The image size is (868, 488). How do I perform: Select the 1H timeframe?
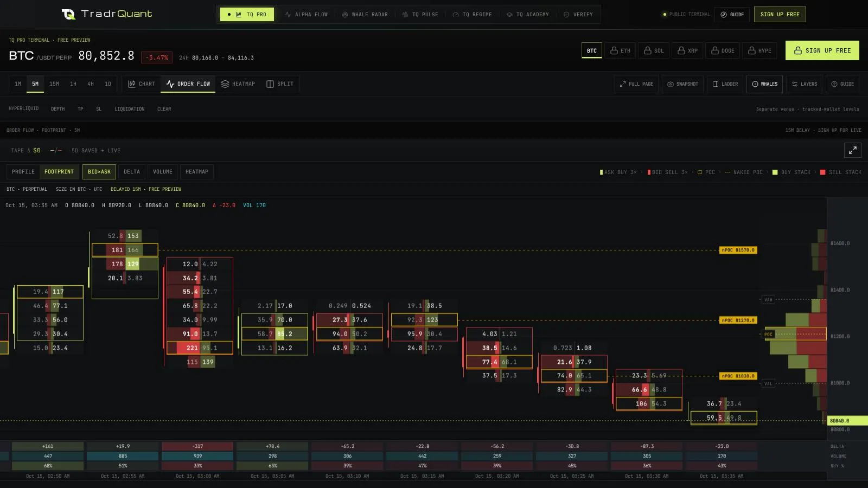(73, 84)
